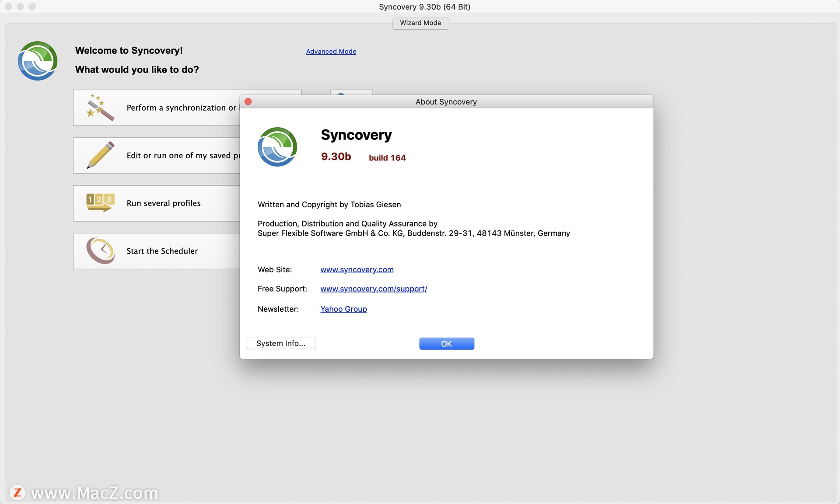Click the Free Support: label
The height and width of the screenshot is (504, 840).
(x=282, y=289)
